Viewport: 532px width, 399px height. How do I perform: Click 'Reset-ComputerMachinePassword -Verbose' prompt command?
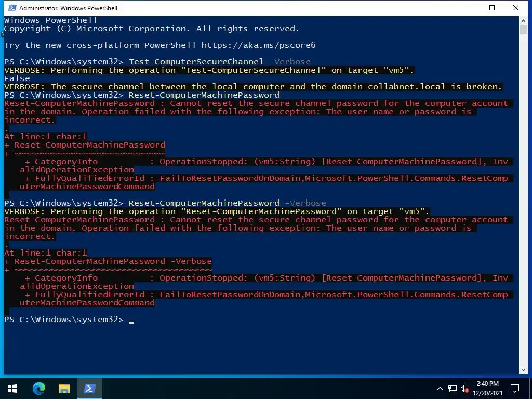pyautogui.click(x=228, y=203)
